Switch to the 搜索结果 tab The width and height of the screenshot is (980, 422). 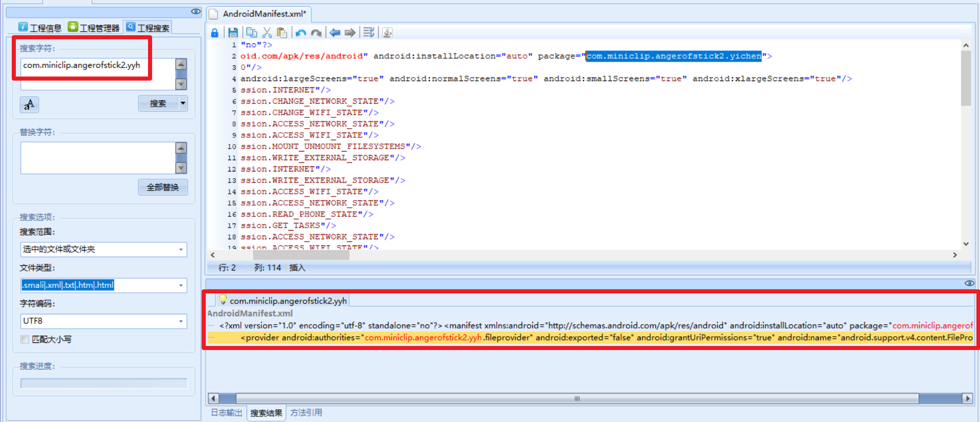pyautogui.click(x=266, y=412)
